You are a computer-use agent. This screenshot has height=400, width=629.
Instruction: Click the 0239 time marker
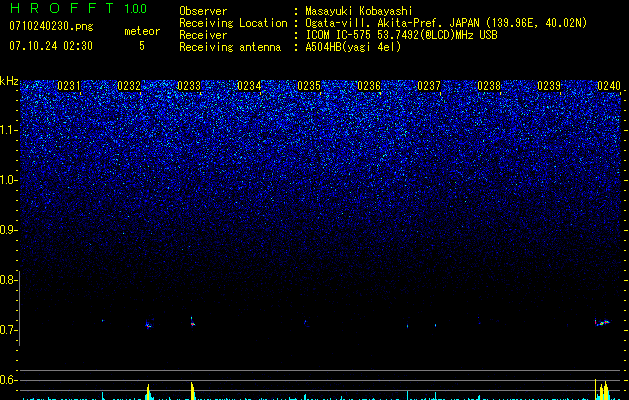(549, 86)
